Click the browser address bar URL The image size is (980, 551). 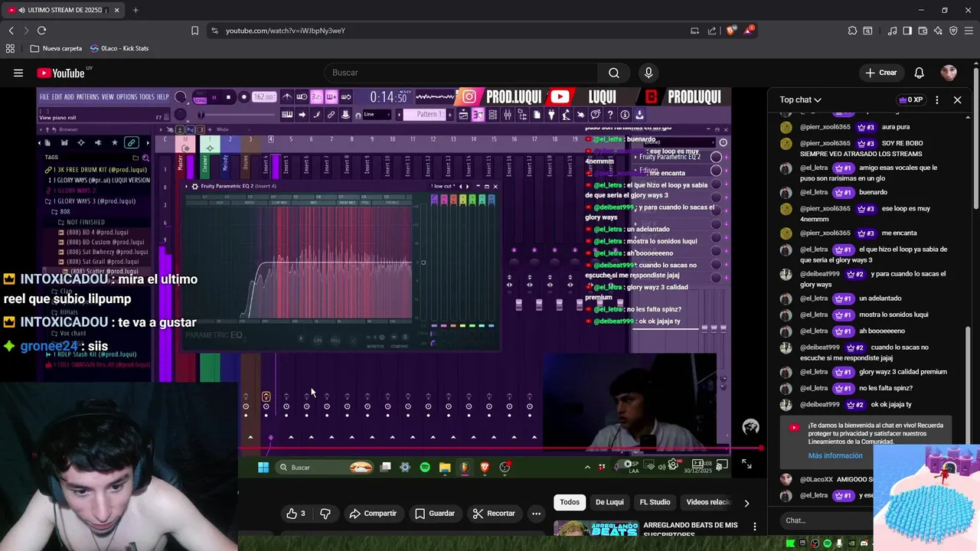(x=286, y=31)
